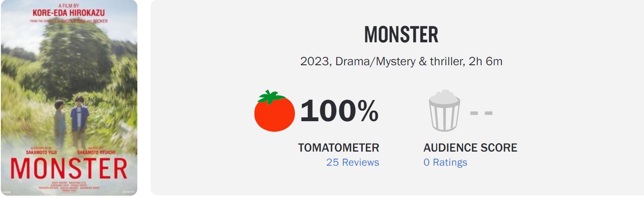Click the gray popcorn bucket icon
The width and height of the screenshot is (644, 197).
click(x=444, y=111)
